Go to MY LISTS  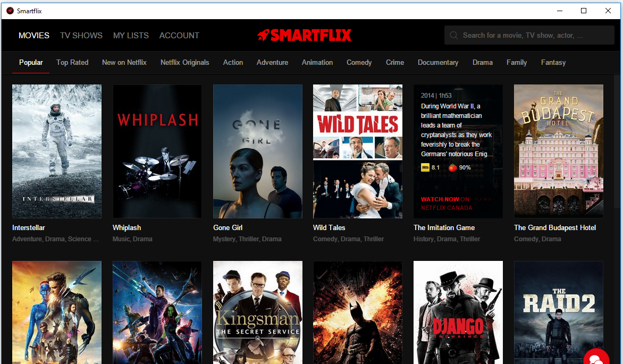click(x=131, y=36)
